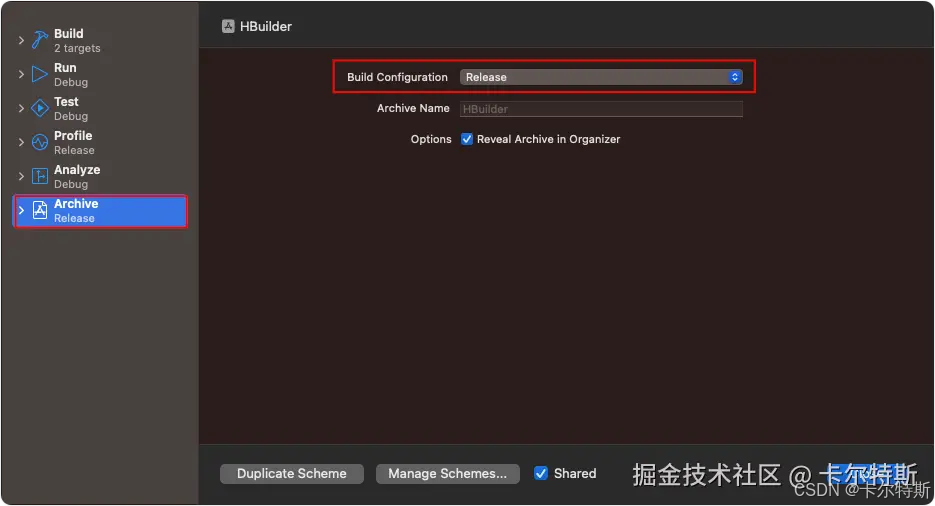Viewport: 935px width, 506px height.
Task: Select the Profile Release row
Action: (101, 142)
